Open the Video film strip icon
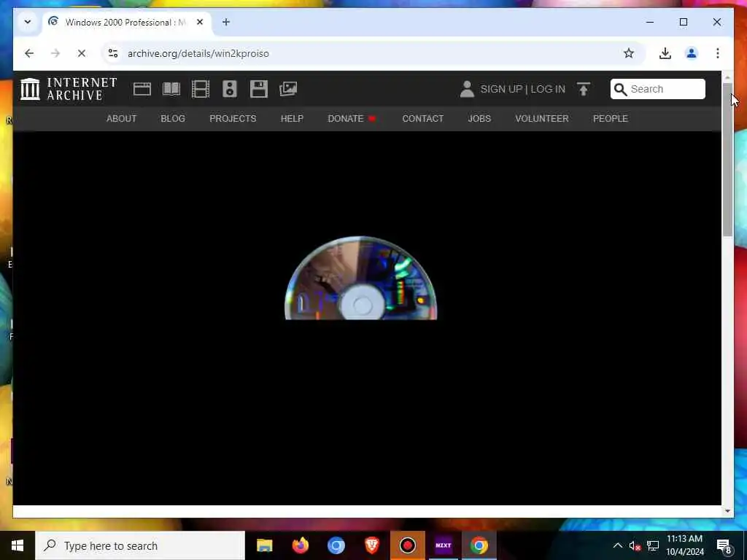Viewport: 747px width, 560px height. pos(201,89)
